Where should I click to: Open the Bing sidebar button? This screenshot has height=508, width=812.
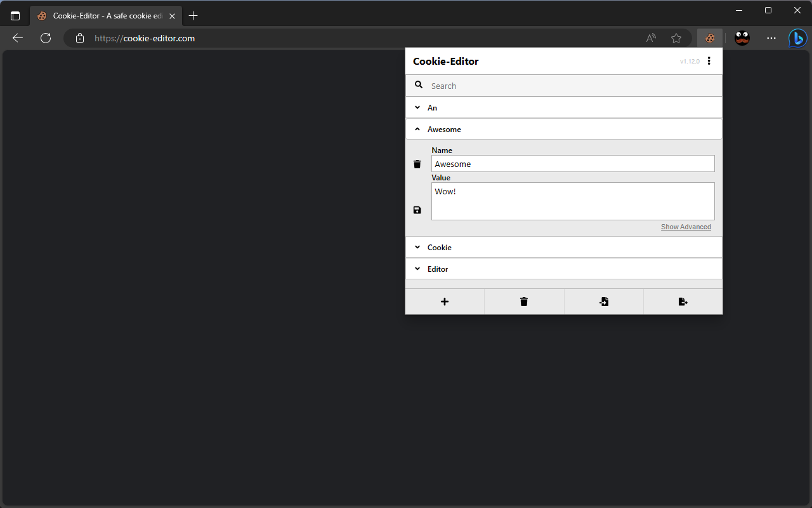tap(797, 38)
